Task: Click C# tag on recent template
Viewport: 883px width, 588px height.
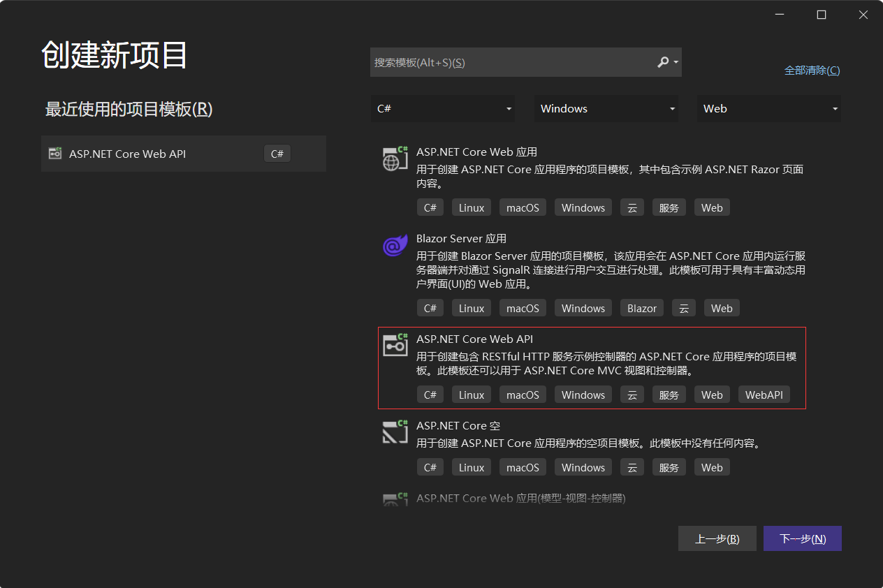Action: tap(277, 154)
